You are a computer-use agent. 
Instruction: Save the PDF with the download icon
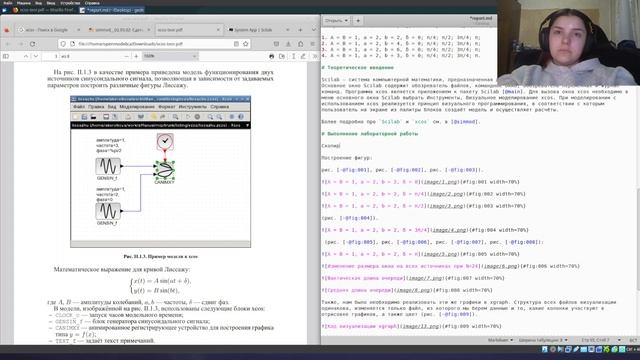[282, 56]
